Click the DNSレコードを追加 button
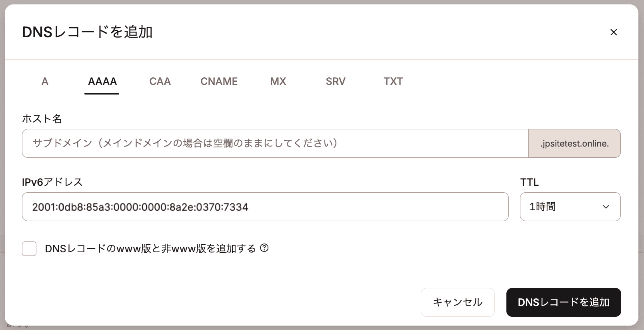Image resolution: width=644 pixels, height=330 pixels. point(564,302)
